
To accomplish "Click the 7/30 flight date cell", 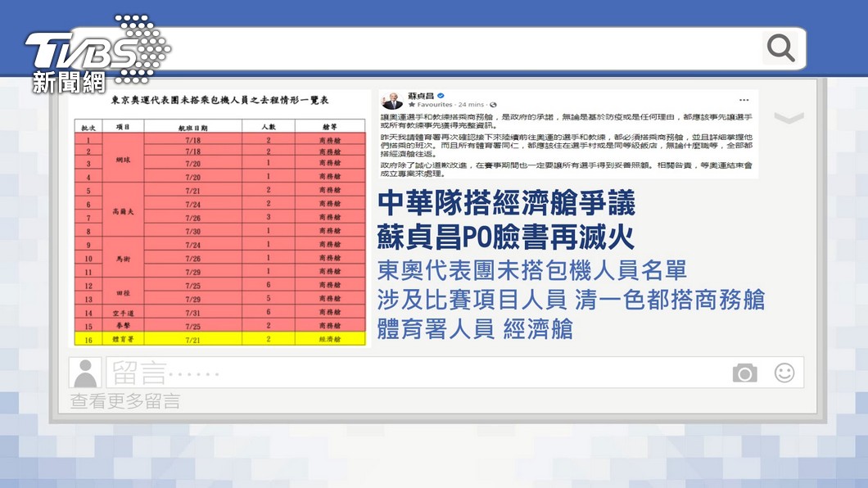I will [192, 231].
